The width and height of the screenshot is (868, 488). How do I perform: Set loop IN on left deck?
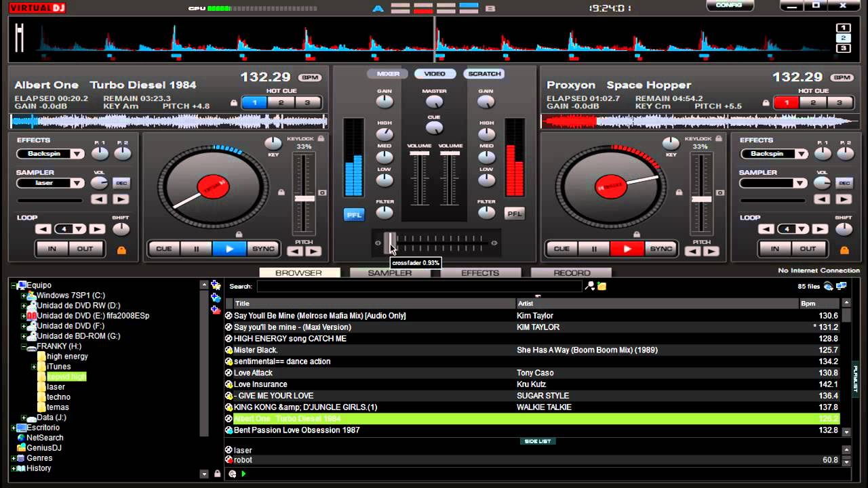(52, 249)
